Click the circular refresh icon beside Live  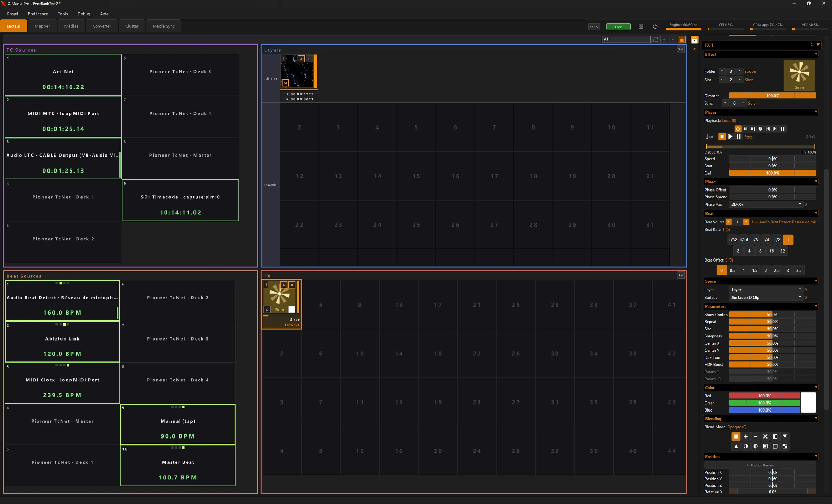[x=655, y=27]
